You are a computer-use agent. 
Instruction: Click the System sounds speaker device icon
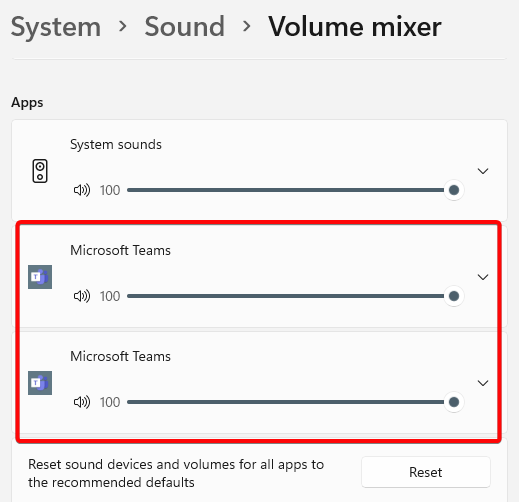(x=40, y=171)
